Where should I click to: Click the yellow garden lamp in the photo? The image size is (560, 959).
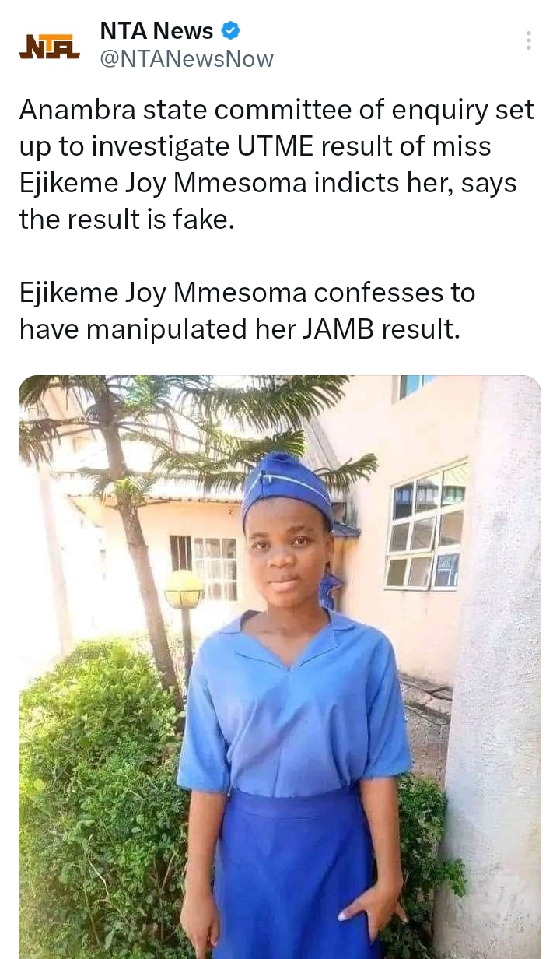click(x=184, y=589)
